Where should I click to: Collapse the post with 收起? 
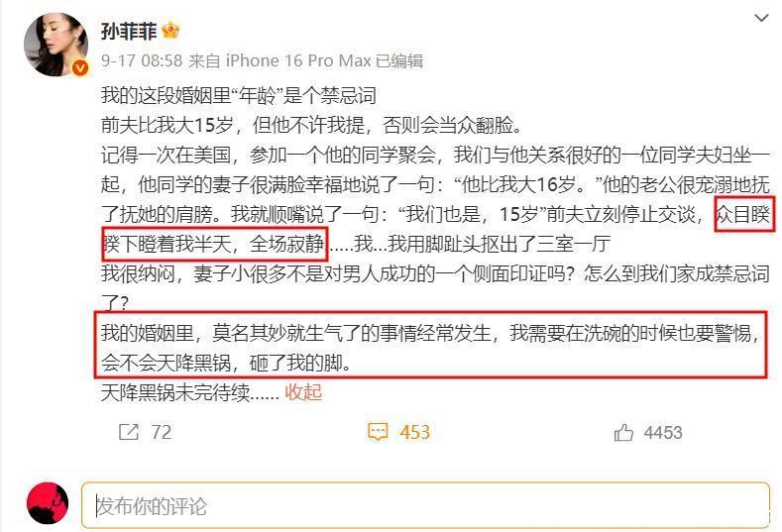point(303,392)
